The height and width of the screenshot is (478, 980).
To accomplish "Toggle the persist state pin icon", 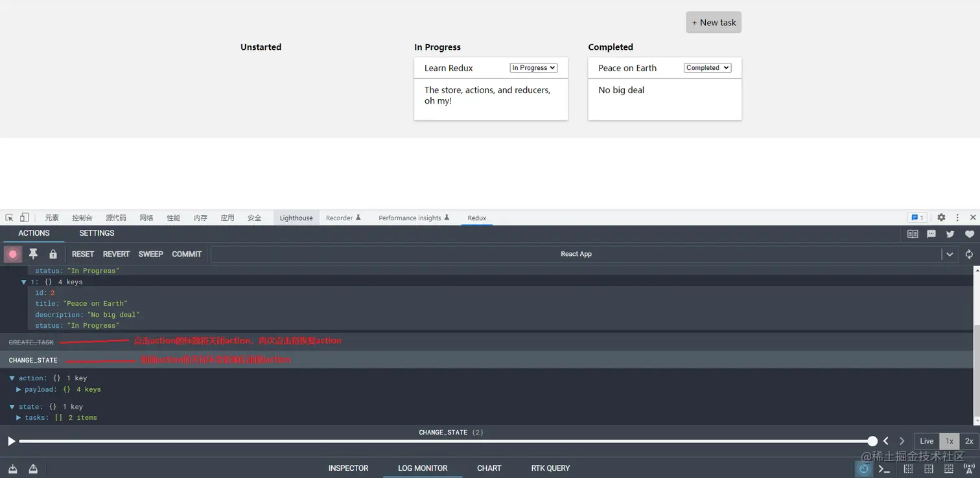I will click(x=33, y=254).
